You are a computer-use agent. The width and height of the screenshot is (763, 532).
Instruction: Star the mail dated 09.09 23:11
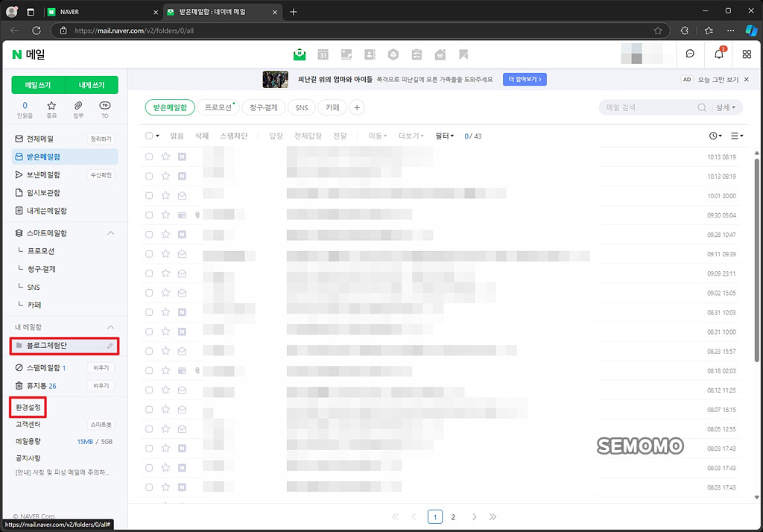point(165,273)
